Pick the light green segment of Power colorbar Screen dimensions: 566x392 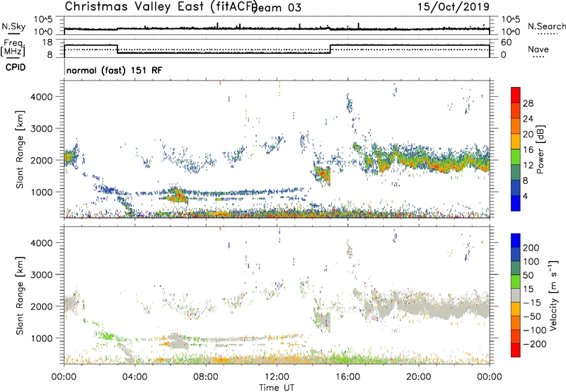[x=516, y=157]
